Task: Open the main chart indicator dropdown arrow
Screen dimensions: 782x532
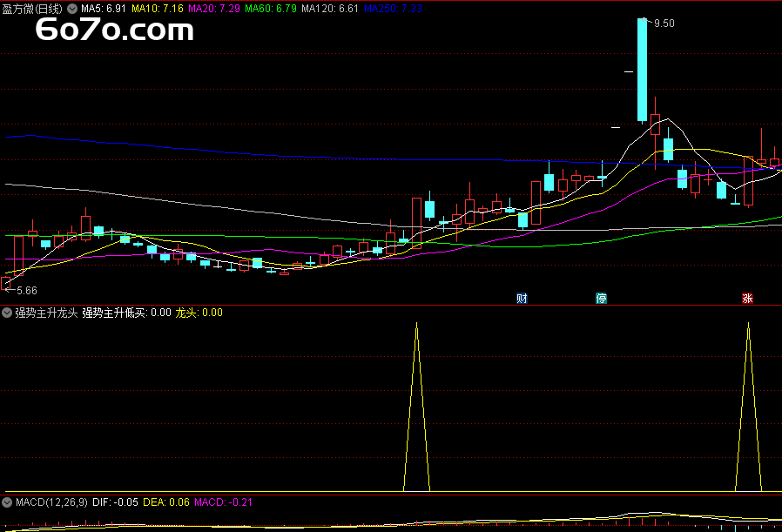Action: [x=72, y=9]
